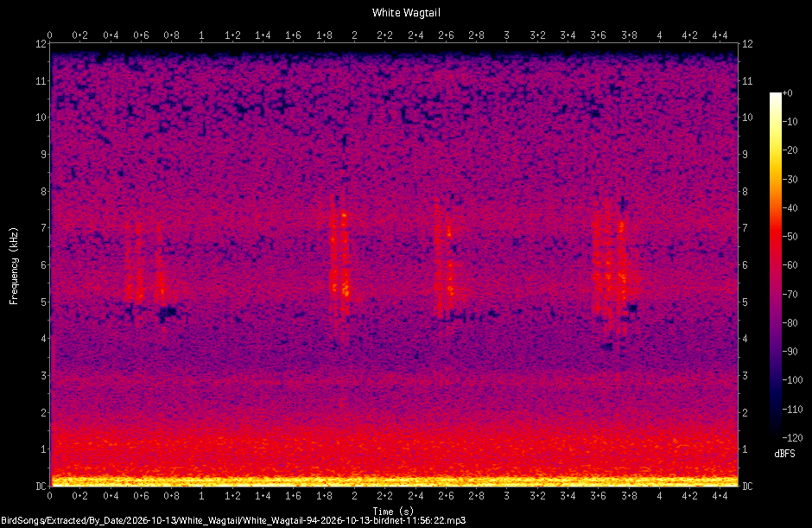Click the 2 second tick on the top time axis

[355, 35]
